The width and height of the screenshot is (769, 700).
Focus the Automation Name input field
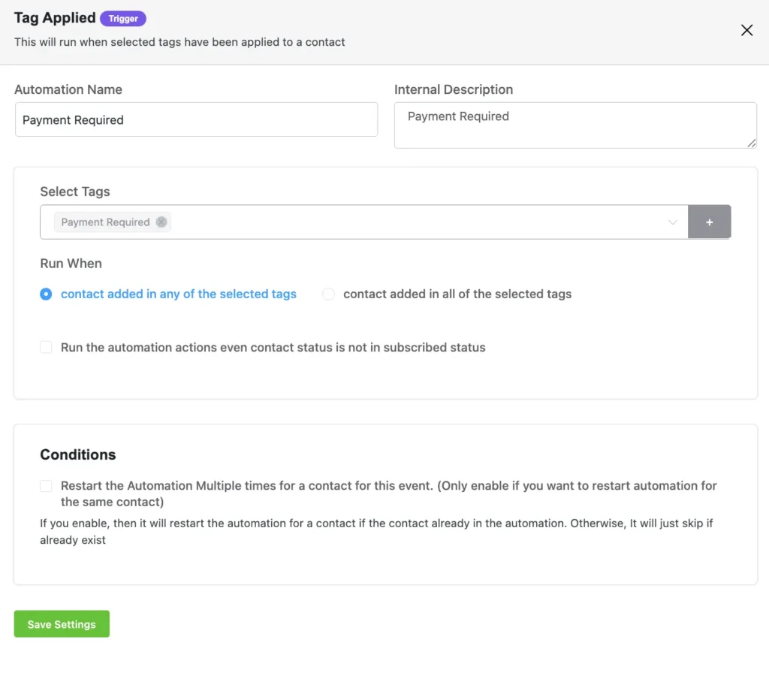(196, 120)
